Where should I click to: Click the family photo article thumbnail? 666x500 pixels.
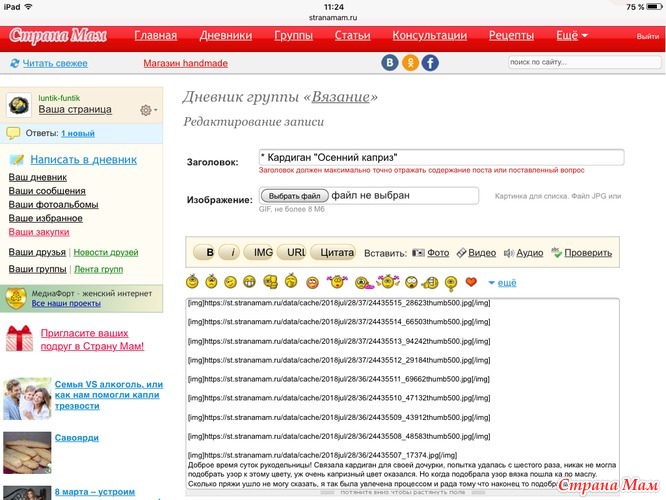pos(27,399)
